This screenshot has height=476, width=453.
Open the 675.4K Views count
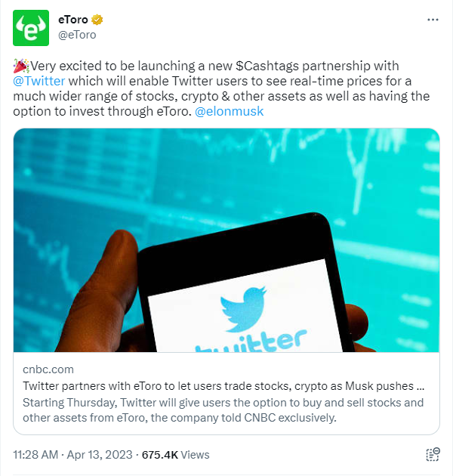[x=176, y=455]
